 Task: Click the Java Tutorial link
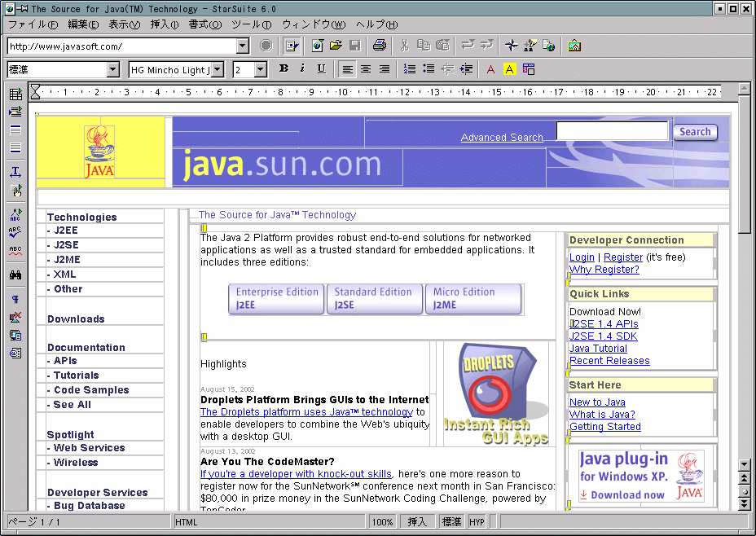tap(598, 349)
